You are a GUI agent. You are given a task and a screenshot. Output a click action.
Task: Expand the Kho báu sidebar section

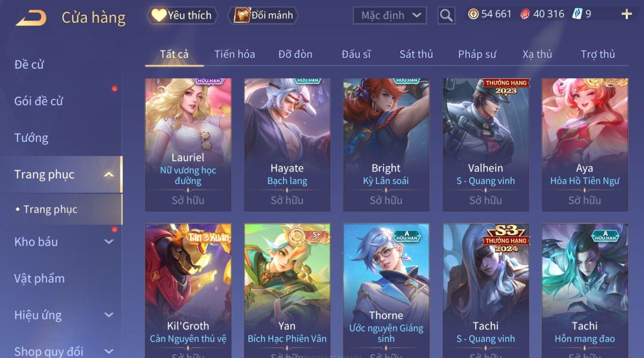(109, 242)
